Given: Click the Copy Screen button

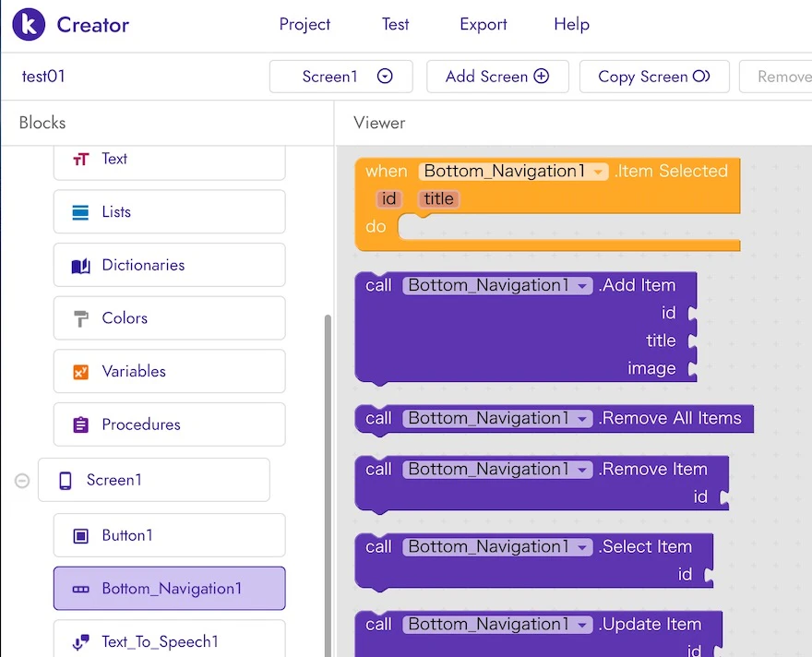Looking at the screenshot, I should click(654, 77).
